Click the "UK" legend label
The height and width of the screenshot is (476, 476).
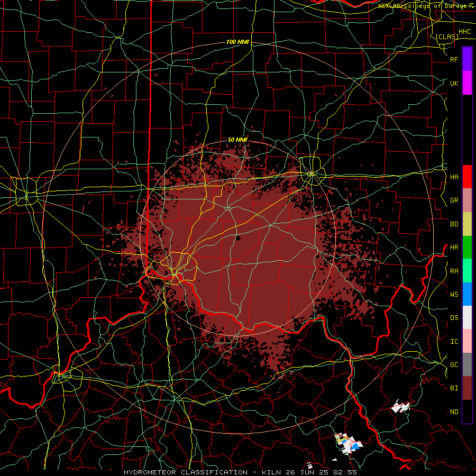(x=454, y=83)
